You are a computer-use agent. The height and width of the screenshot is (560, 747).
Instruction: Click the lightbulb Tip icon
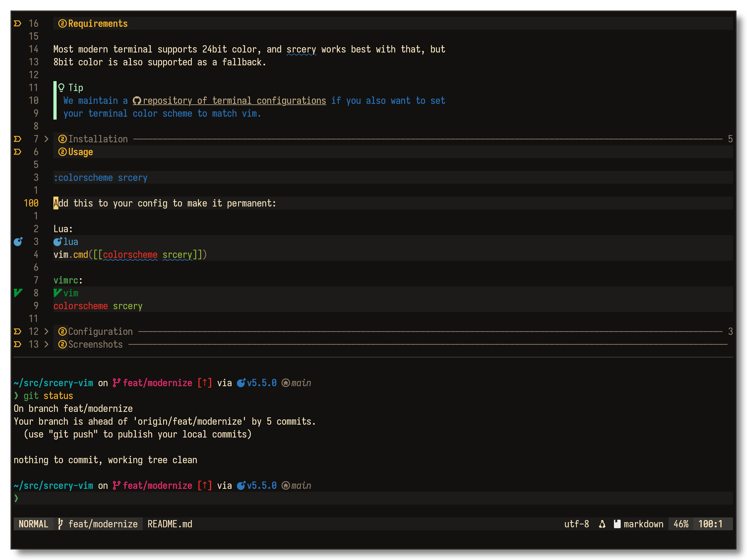61,88
